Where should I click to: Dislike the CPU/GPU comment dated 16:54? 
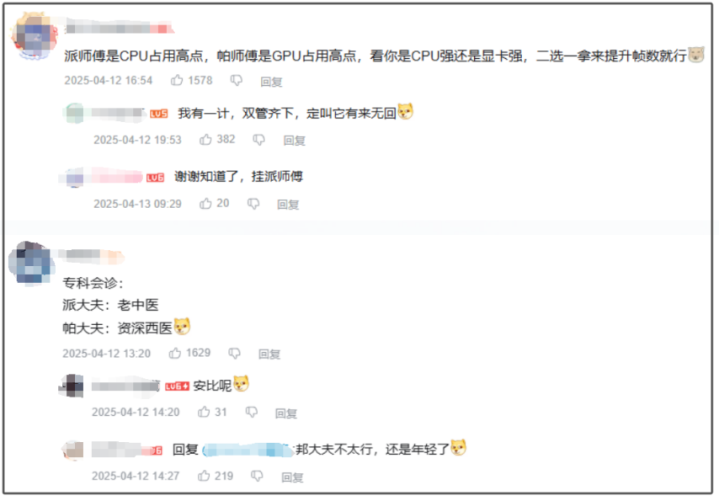(x=236, y=81)
